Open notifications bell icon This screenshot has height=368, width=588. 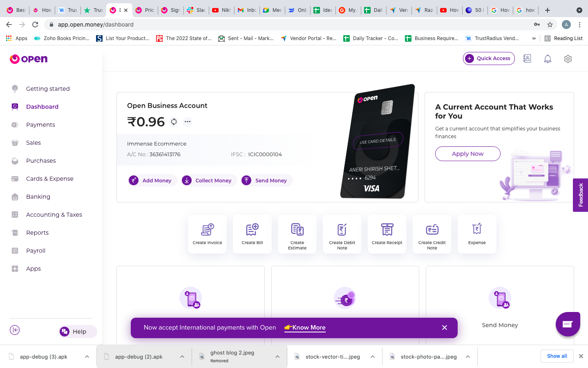[548, 59]
